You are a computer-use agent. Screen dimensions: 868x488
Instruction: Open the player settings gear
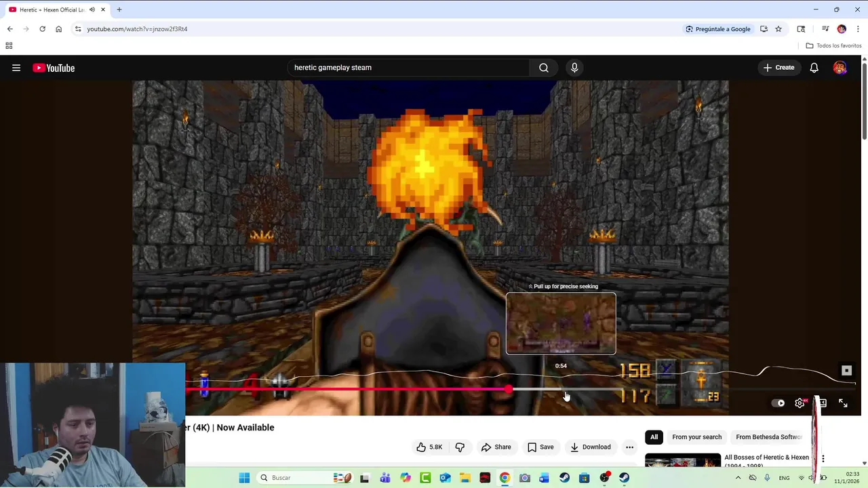[x=800, y=403]
